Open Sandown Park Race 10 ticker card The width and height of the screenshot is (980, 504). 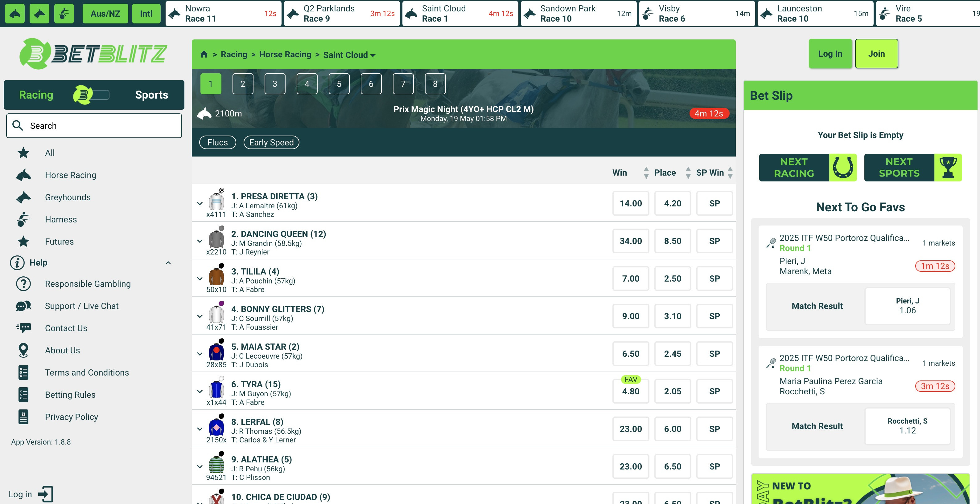578,13
